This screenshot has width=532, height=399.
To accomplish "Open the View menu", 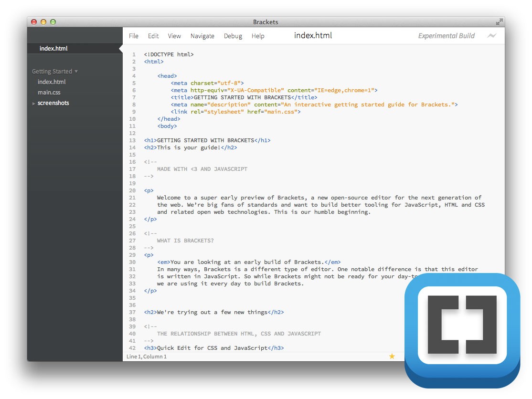I will (174, 36).
